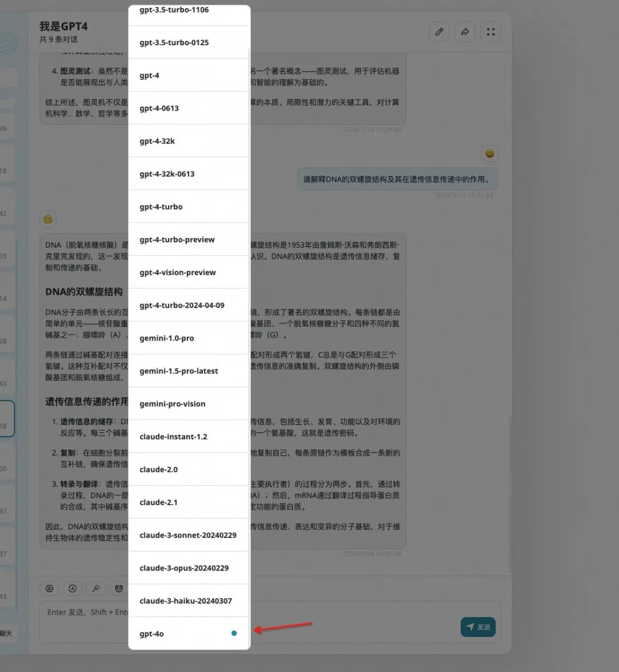Click the blue dot indicator beside gpt-4o
This screenshot has width=619, height=672.
coord(234,633)
